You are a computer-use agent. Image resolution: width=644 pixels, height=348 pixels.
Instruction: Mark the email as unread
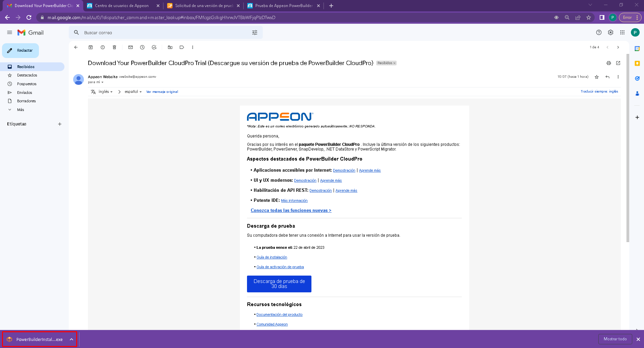point(131,47)
